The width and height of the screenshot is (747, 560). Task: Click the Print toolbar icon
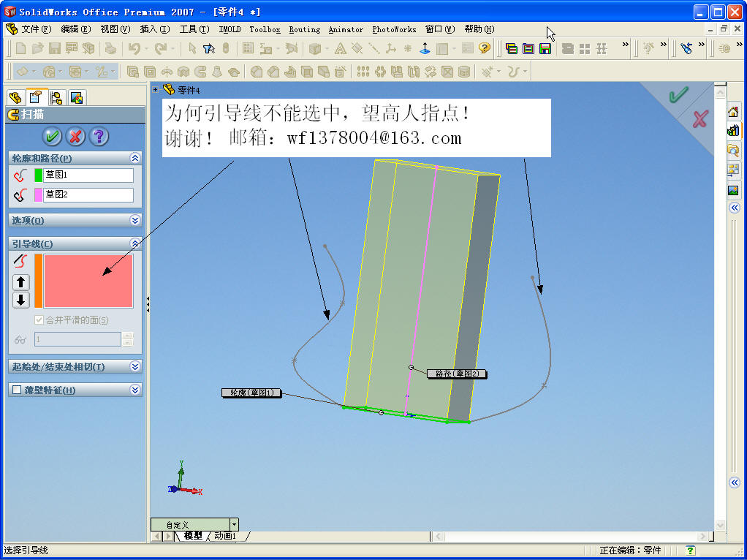pos(110,48)
